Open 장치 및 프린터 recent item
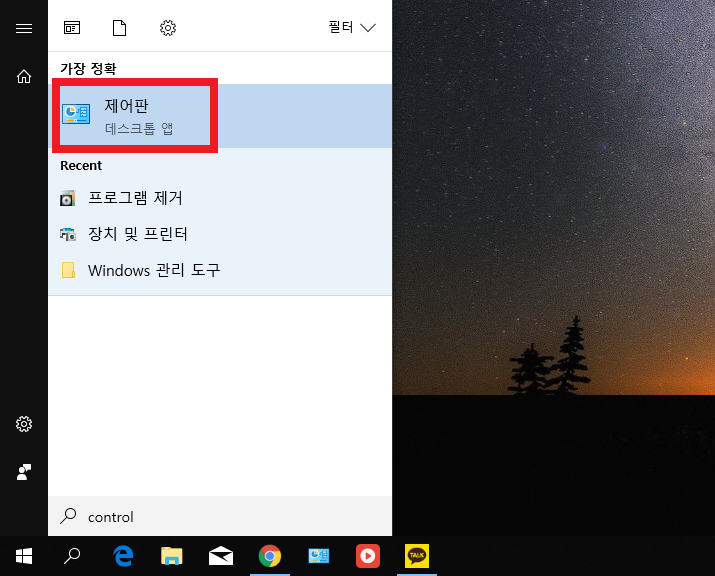715x576 pixels. pos(220,234)
